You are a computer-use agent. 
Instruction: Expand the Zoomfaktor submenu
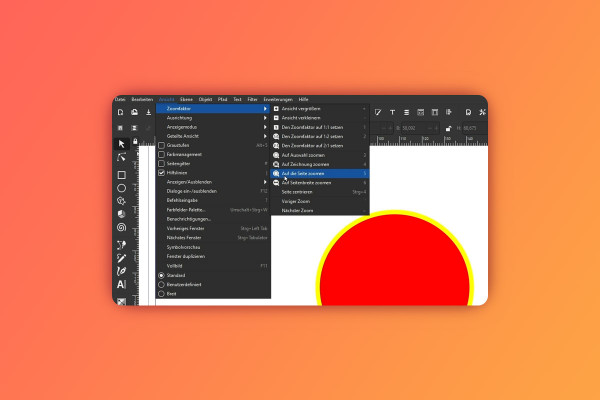pos(213,109)
